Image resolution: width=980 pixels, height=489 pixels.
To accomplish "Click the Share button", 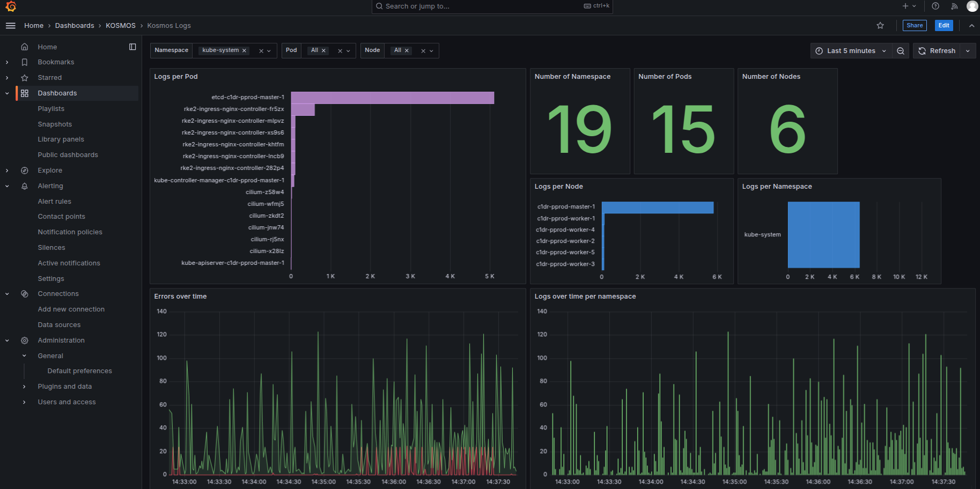I will pyautogui.click(x=915, y=25).
